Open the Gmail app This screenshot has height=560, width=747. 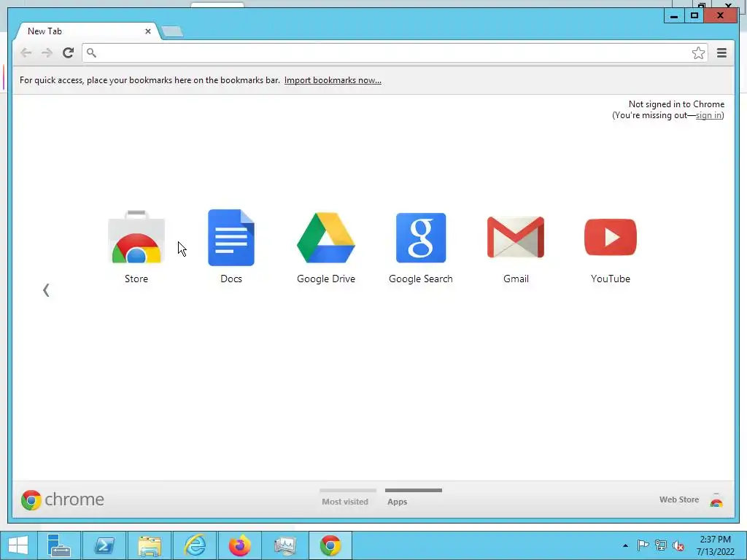click(x=516, y=237)
